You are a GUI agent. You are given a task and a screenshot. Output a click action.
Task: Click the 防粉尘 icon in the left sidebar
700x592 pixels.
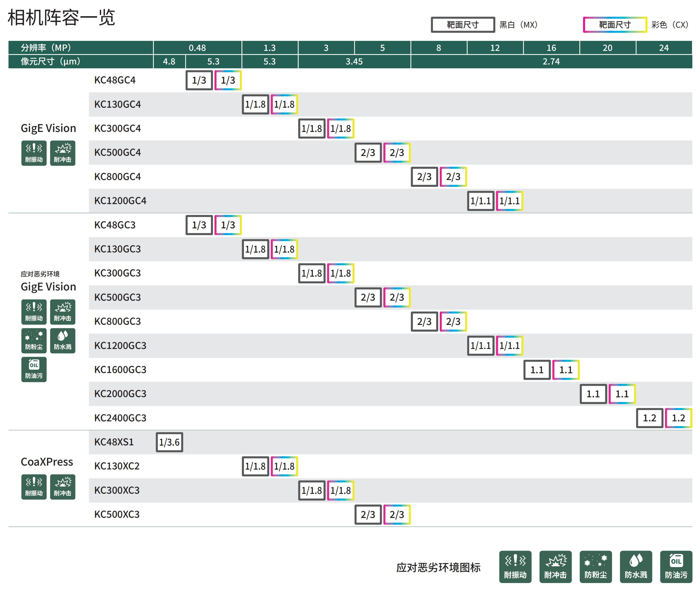pos(34,341)
